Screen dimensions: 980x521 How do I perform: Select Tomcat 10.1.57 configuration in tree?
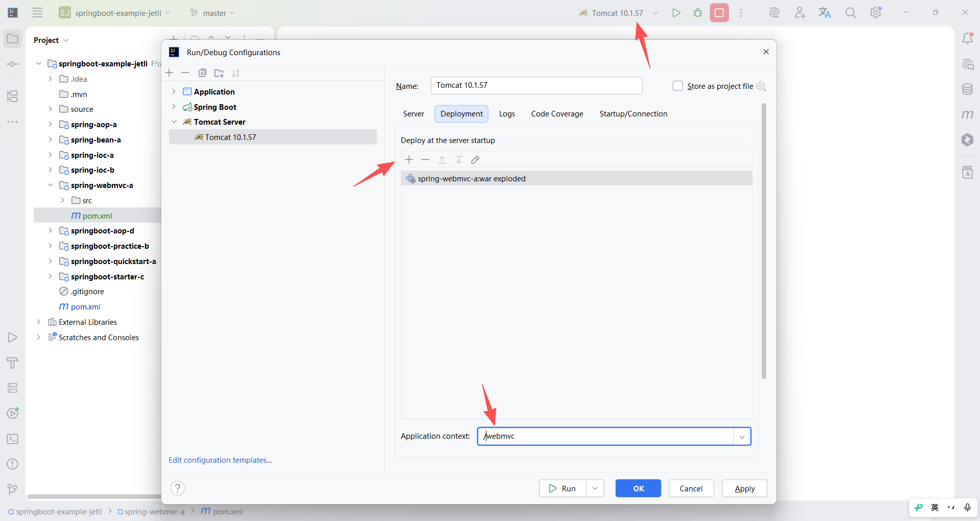coord(273,137)
